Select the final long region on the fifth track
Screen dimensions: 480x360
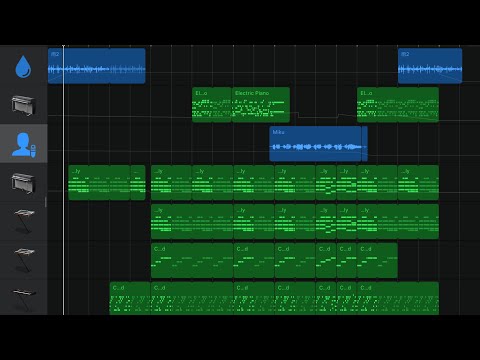[398, 221]
